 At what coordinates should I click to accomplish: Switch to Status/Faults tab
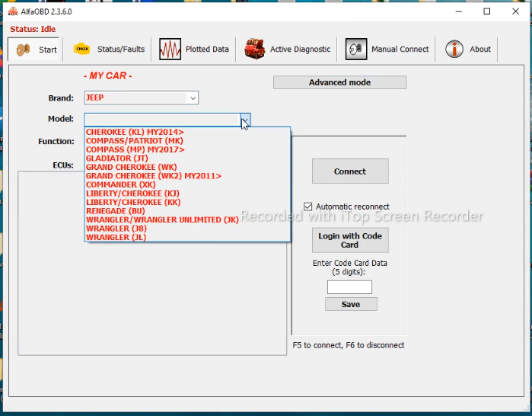121,50
